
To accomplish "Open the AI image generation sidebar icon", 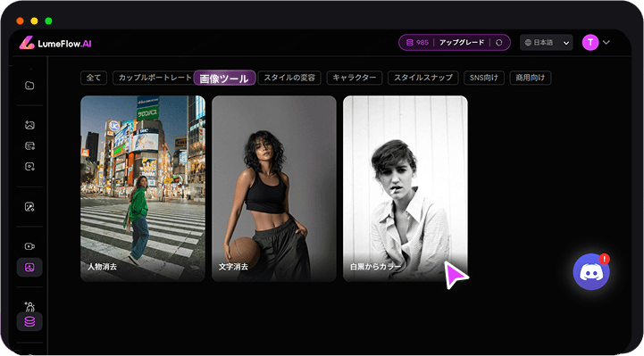I will [x=29, y=125].
